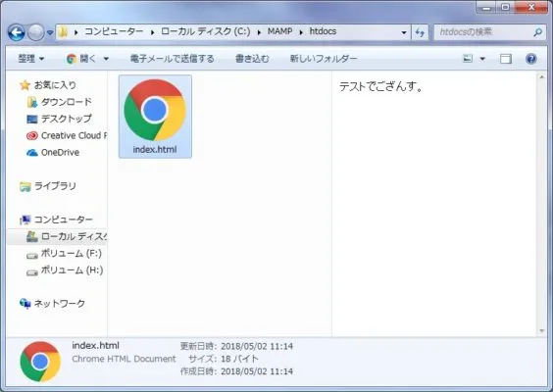The width and height of the screenshot is (553, 392).
Task: Click the magnifier search icon
Action: click(537, 32)
